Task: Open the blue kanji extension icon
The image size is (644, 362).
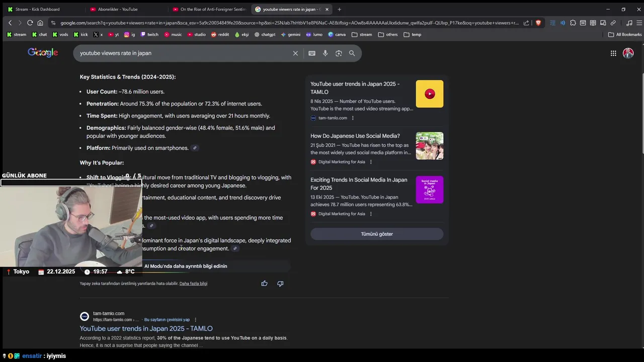Action: click(552, 23)
